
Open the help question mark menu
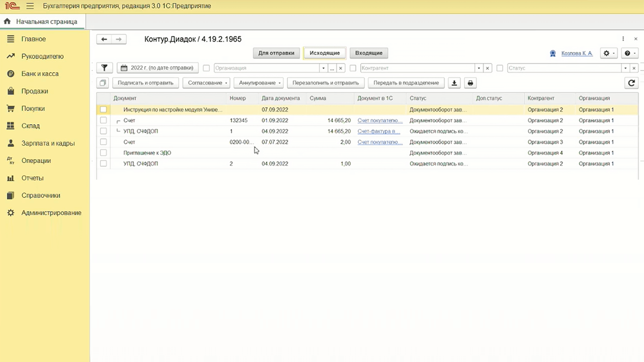point(629,54)
